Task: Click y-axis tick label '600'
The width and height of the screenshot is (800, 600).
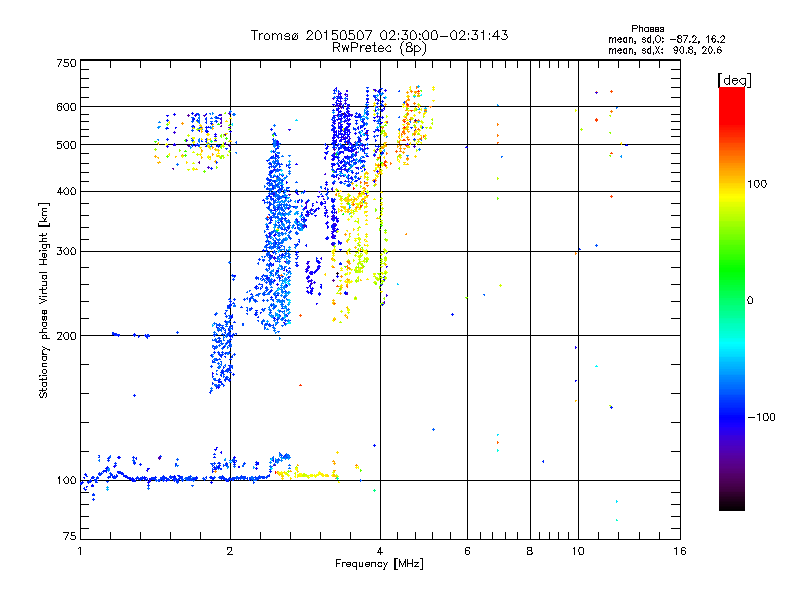Action: tap(66, 107)
